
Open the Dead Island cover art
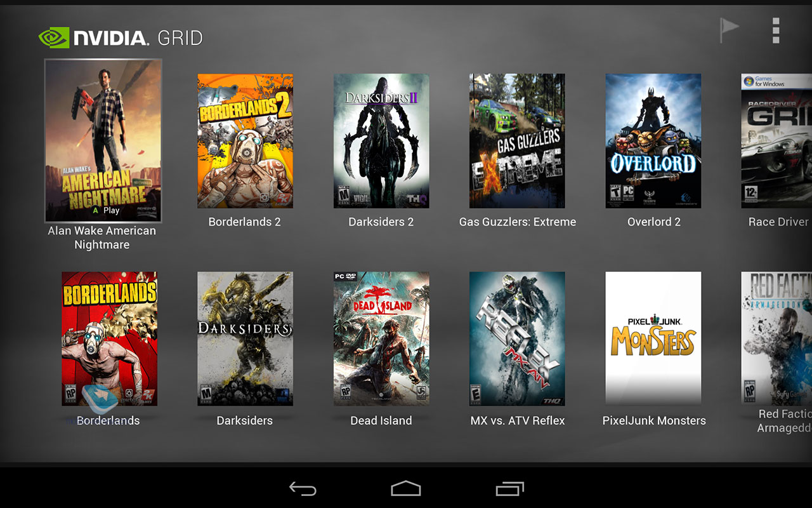point(381,339)
